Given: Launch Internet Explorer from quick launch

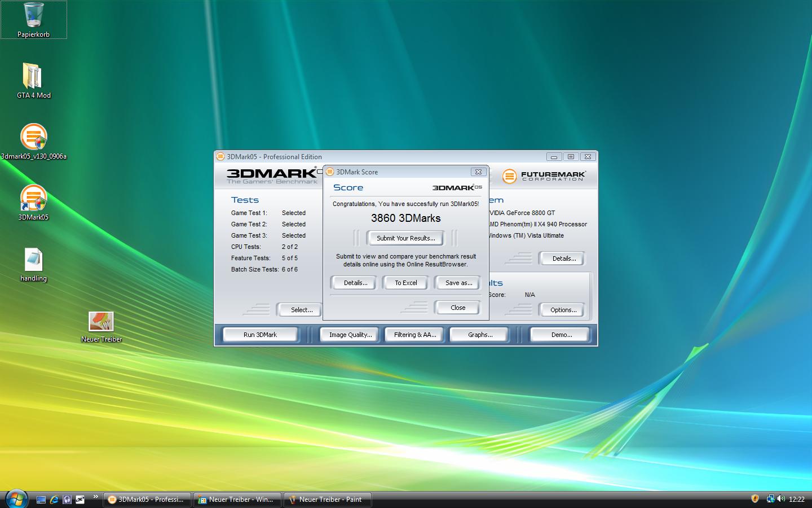Looking at the screenshot, I should pos(54,500).
